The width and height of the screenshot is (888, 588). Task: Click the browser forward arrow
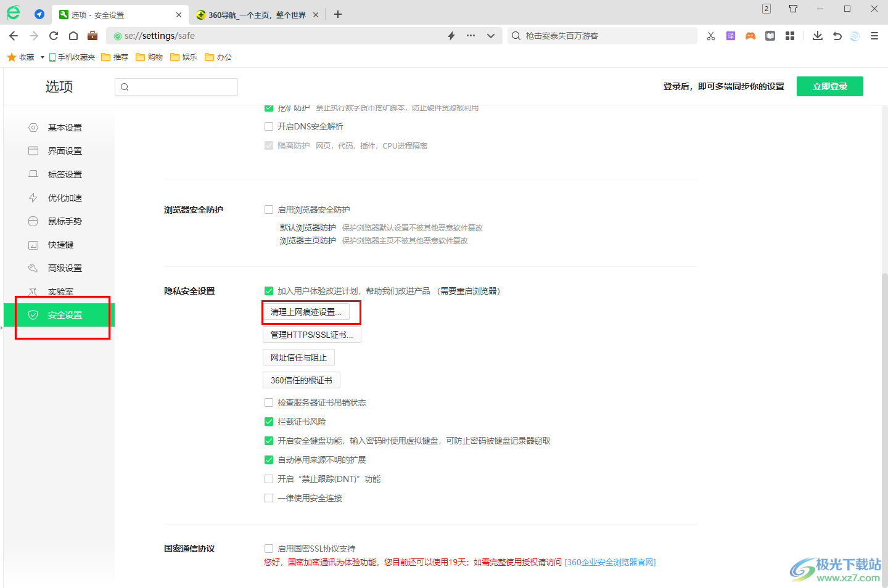click(x=34, y=36)
